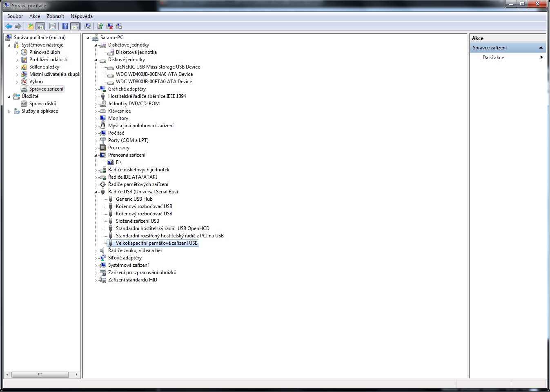The width and height of the screenshot is (550, 392).
Task: Click the Výkon performance icon
Action: click(24, 82)
